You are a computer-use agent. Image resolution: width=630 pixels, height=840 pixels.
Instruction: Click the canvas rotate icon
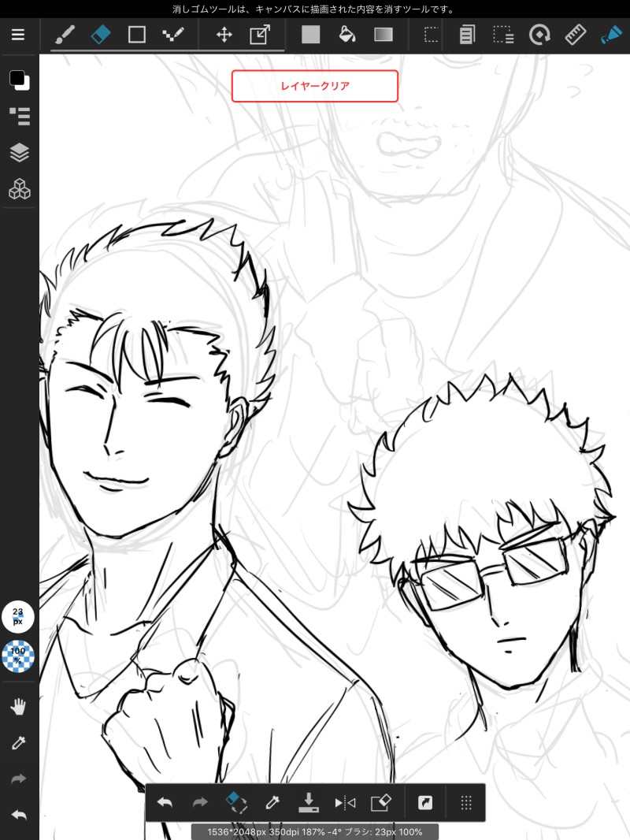point(539,35)
